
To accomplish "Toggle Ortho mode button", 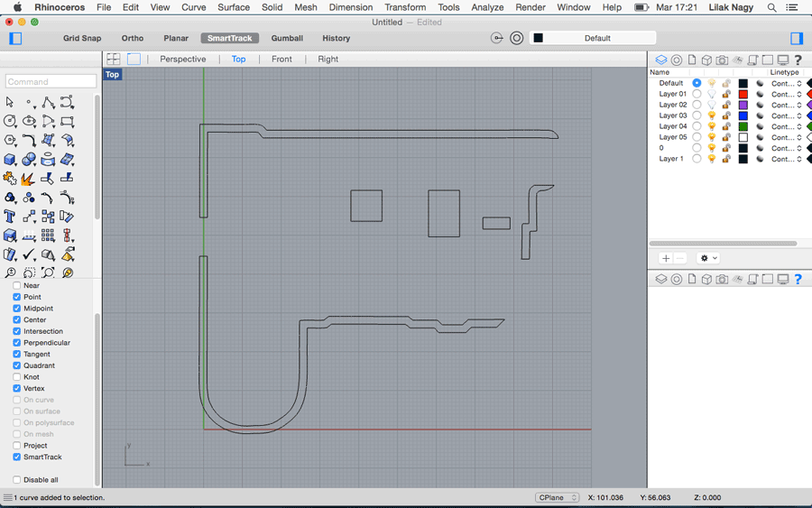I will click(x=133, y=38).
